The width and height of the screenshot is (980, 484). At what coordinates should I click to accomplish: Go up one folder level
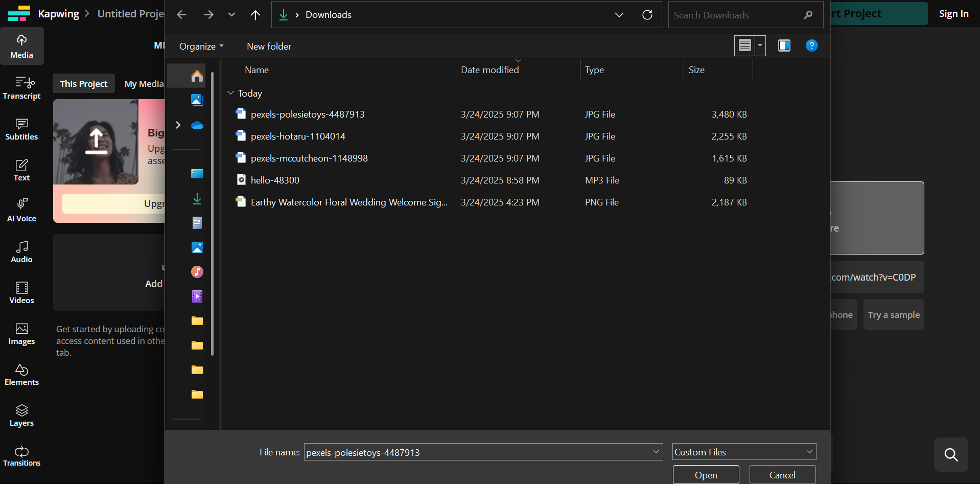tap(255, 15)
